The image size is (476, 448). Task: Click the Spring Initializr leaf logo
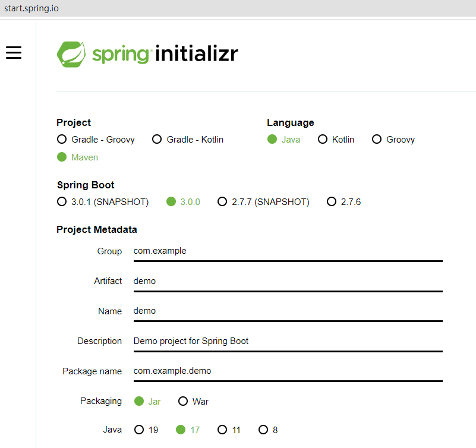click(71, 53)
